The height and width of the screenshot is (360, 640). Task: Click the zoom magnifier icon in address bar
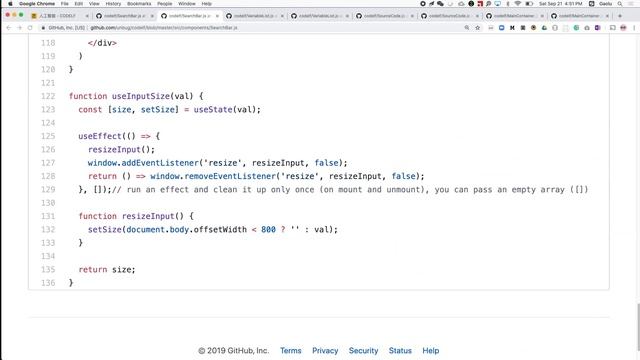tap(467, 28)
